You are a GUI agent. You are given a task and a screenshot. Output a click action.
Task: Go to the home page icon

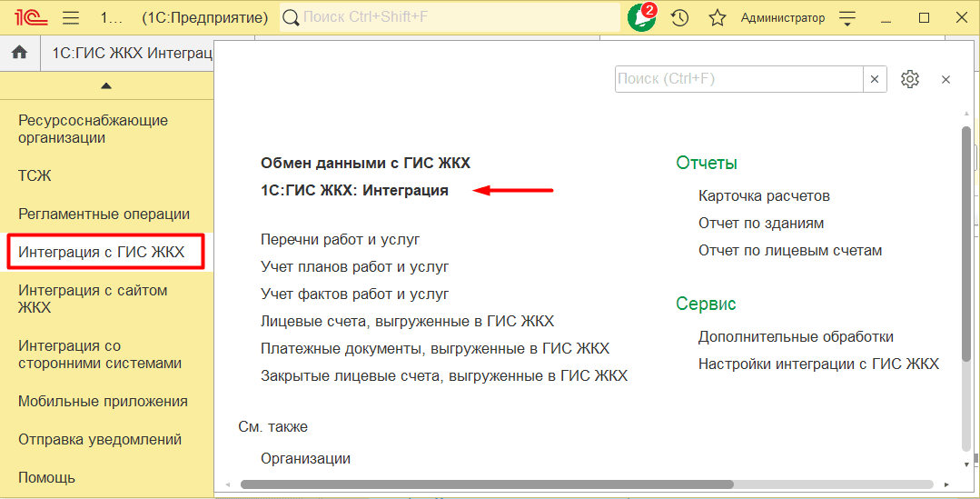click(19, 54)
